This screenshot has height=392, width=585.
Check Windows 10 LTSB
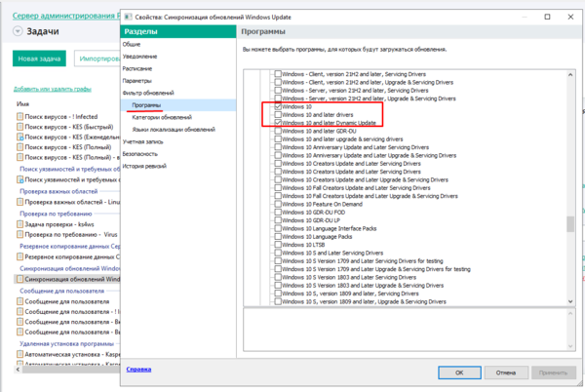tap(278, 245)
